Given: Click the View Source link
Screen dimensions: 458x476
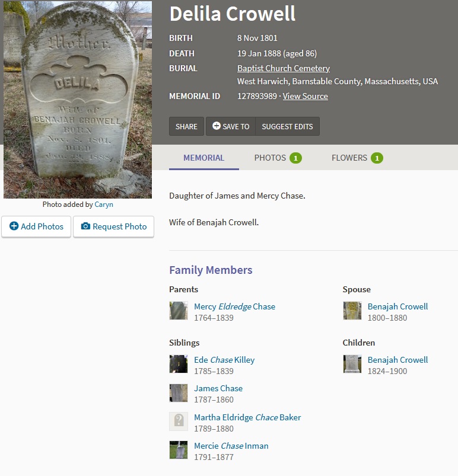Looking at the screenshot, I should click(x=305, y=96).
